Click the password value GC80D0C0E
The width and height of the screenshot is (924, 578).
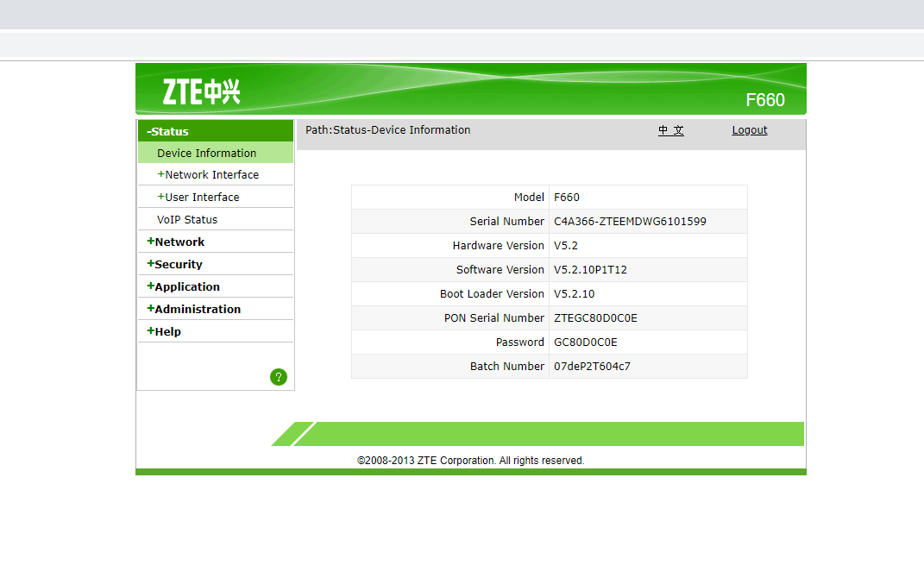tap(586, 342)
